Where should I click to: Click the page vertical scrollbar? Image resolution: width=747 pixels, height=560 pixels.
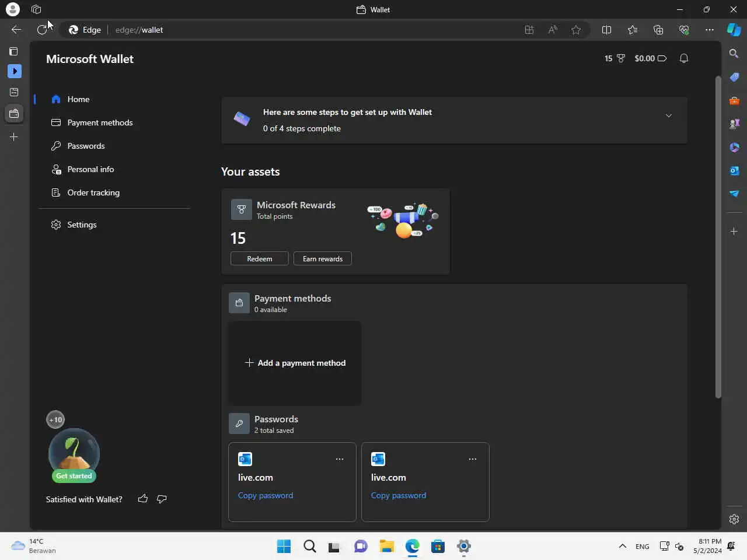pos(718,237)
